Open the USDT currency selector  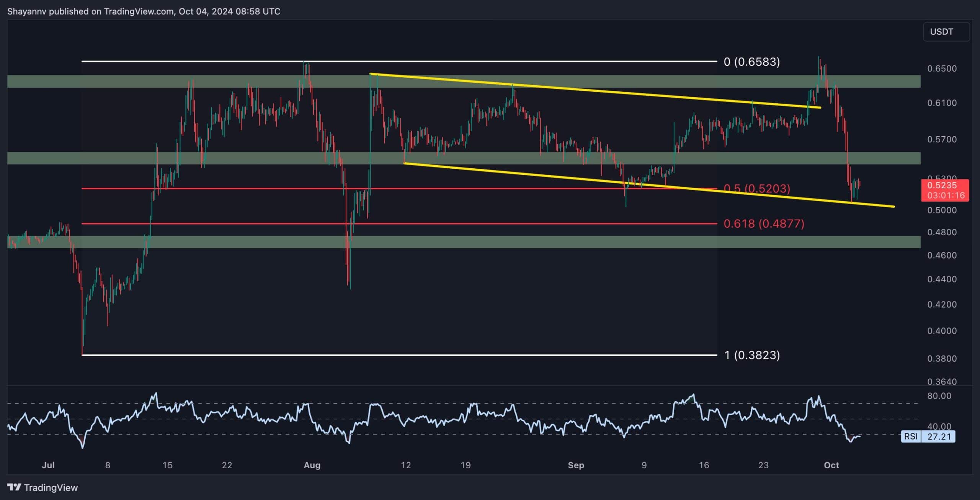coord(946,32)
